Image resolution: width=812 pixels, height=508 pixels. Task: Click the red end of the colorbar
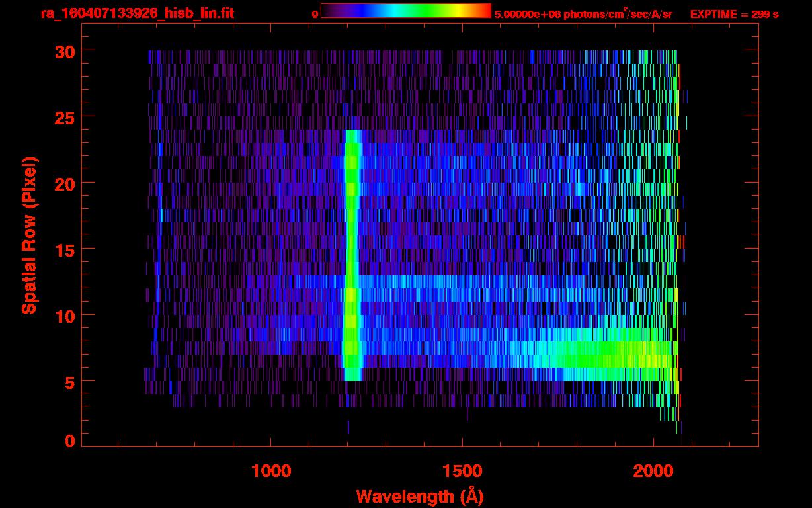click(486, 11)
